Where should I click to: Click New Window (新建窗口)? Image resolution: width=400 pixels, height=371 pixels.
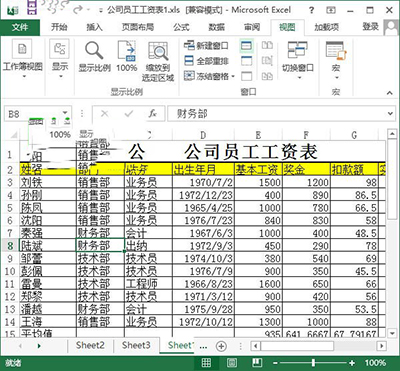(x=207, y=46)
